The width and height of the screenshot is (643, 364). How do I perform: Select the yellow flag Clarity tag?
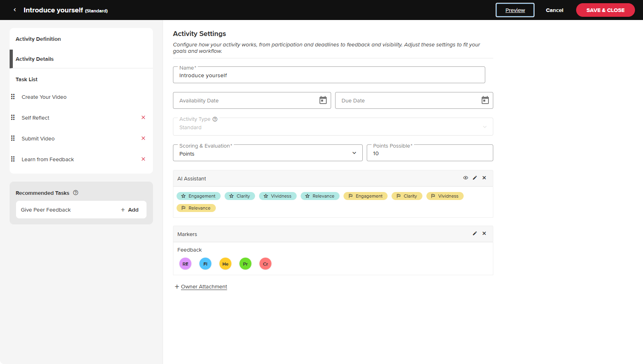[407, 196]
